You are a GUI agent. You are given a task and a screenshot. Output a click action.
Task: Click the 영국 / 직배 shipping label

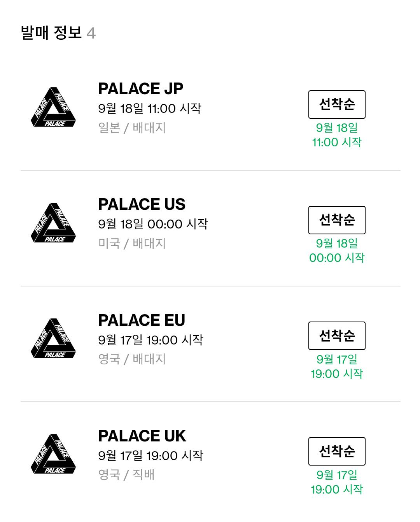pyautogui.click(x=126, y=475)
